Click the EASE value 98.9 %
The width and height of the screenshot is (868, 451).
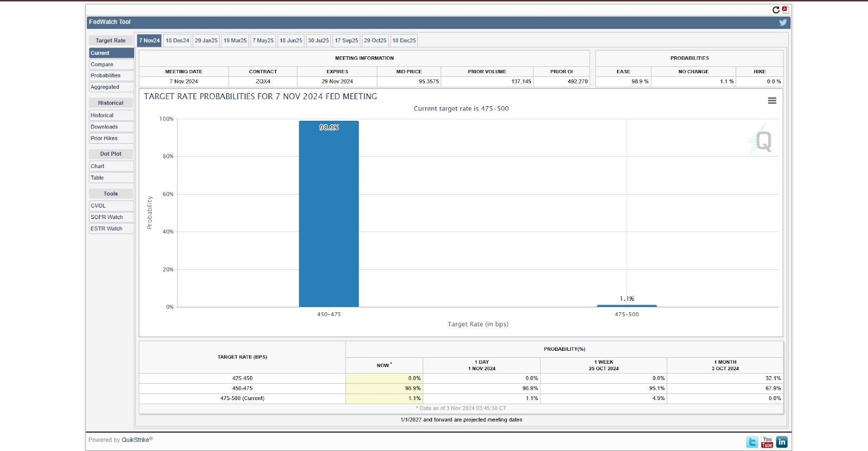[640, 81]
